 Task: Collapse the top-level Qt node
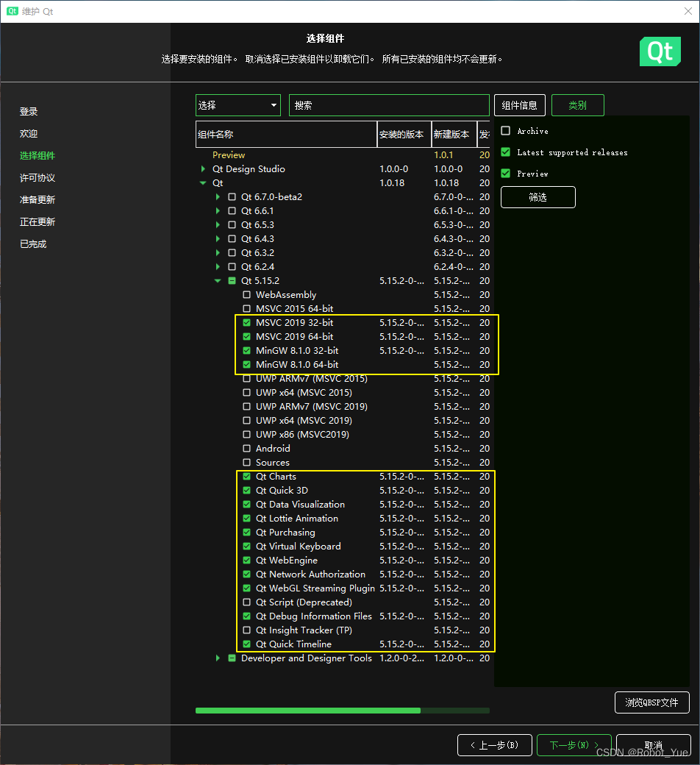coord(203,183)
